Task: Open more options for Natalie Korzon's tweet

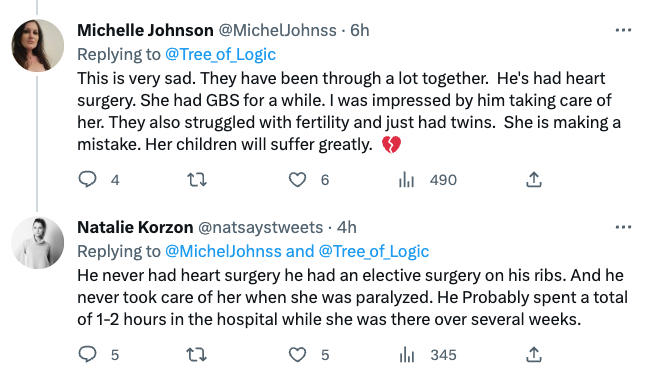Action: point(623,227)
